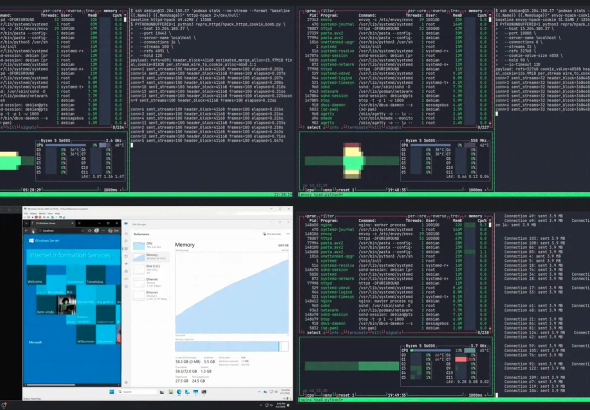This screenshot has width=590, height=410.
Task: Open Task Manager more options ellipsis
Action: [x=288, y=234]
